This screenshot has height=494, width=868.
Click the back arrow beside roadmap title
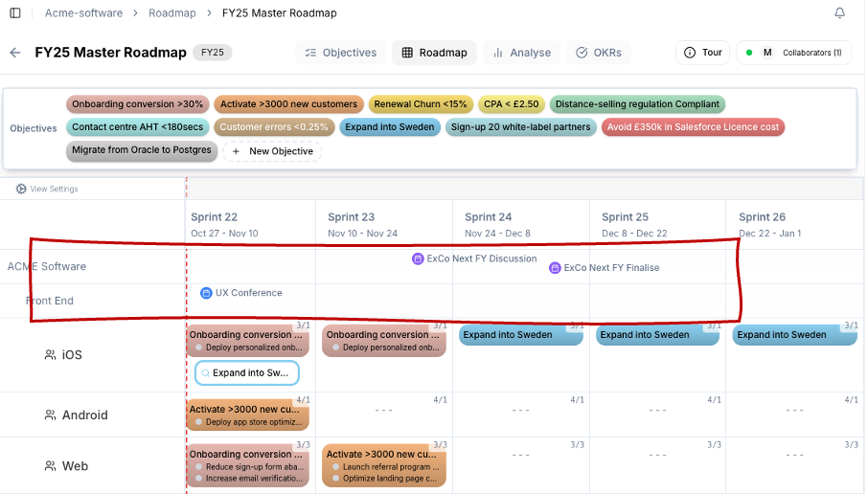click(15, 53)
